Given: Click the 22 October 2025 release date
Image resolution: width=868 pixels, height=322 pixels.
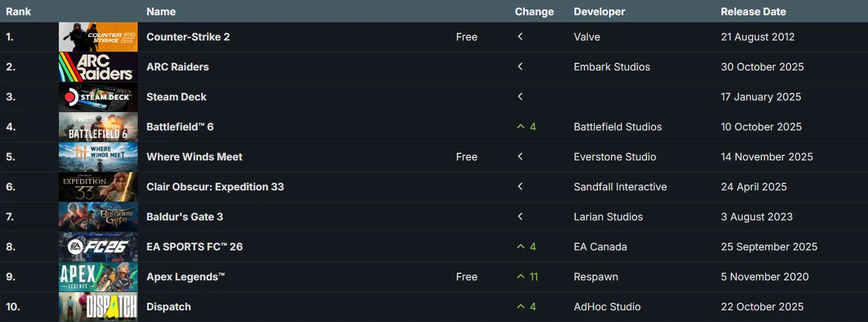Looking at the screenshot, I should pyautogui.click(x=762, y=307).
